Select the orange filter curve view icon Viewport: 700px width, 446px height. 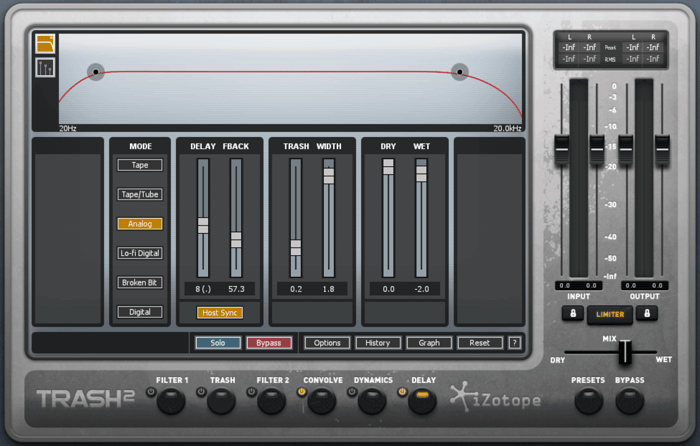pos(45,44)
